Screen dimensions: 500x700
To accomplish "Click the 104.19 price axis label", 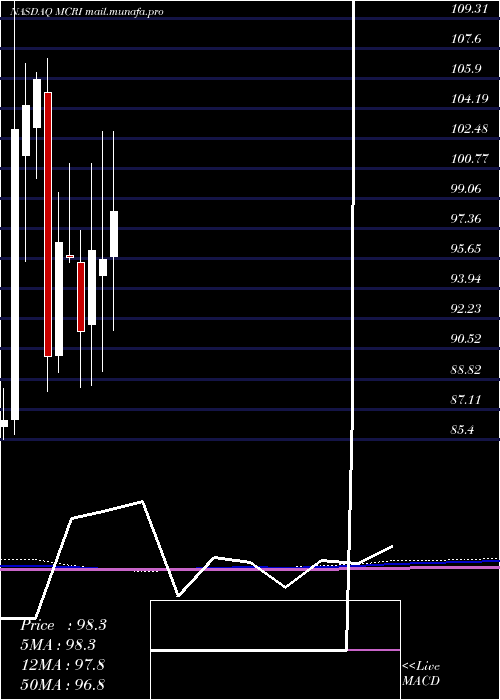I will pos(469,99).
